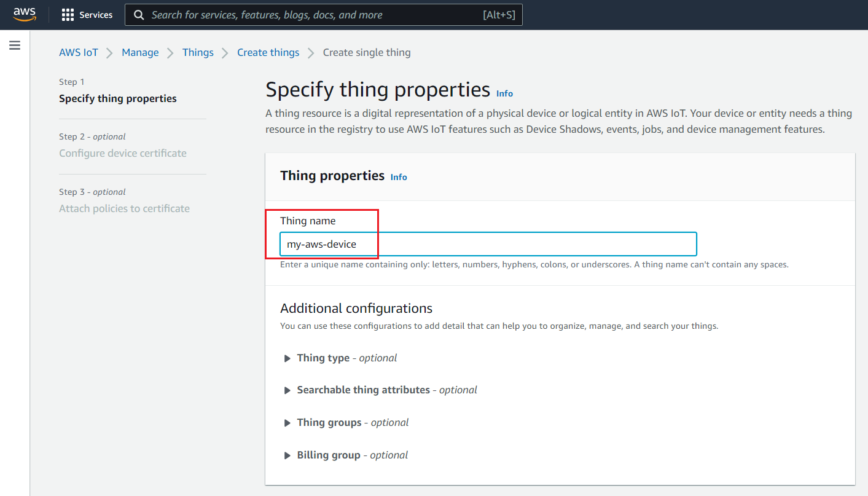Open the sidebar hamburger menu
The image size is (868, 496).
pyautogui.click(x=15, y=45)
